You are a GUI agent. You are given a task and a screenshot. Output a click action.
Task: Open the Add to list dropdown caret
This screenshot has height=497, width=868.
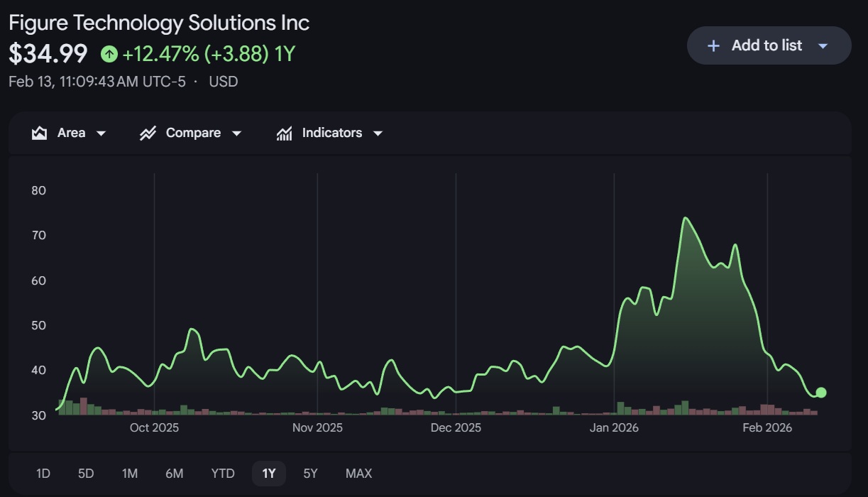(x=823, y=46)
